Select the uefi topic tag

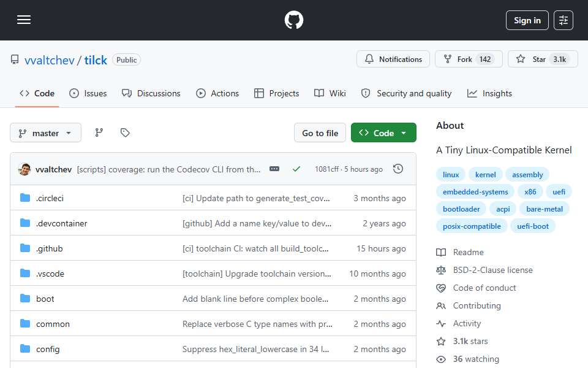point(559,192)
